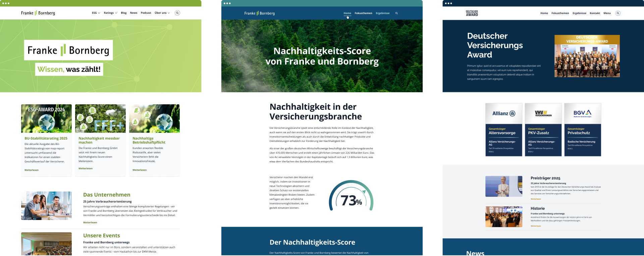Click Preisträger 2025 heading
Viewport: 644px width, 256px height.
[x=545, y=178]
